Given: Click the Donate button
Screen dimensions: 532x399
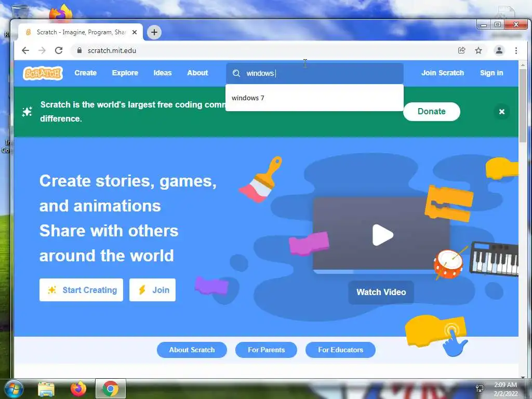Looking at the screenshot, I should pyautogui.click(x=432, y=112).
